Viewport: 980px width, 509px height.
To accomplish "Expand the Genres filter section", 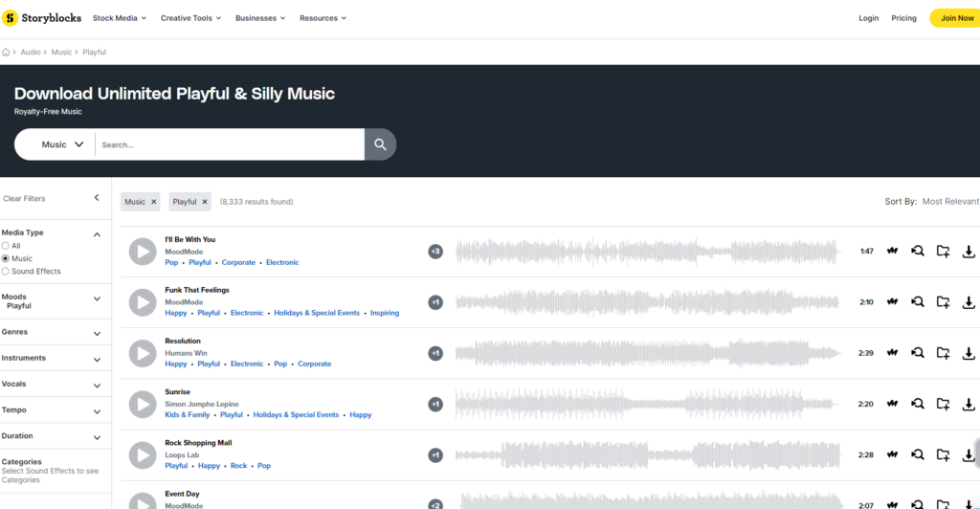I will (97, 333).
